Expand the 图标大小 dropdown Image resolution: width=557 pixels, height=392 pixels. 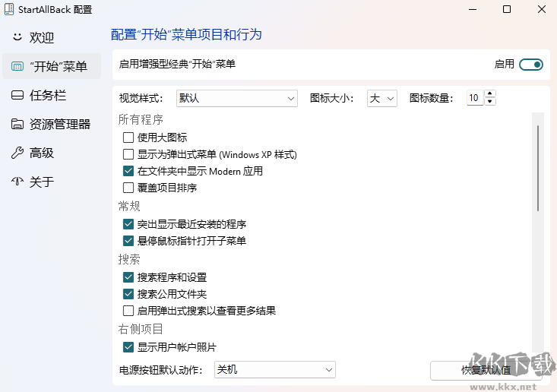(x=382, y=98)
